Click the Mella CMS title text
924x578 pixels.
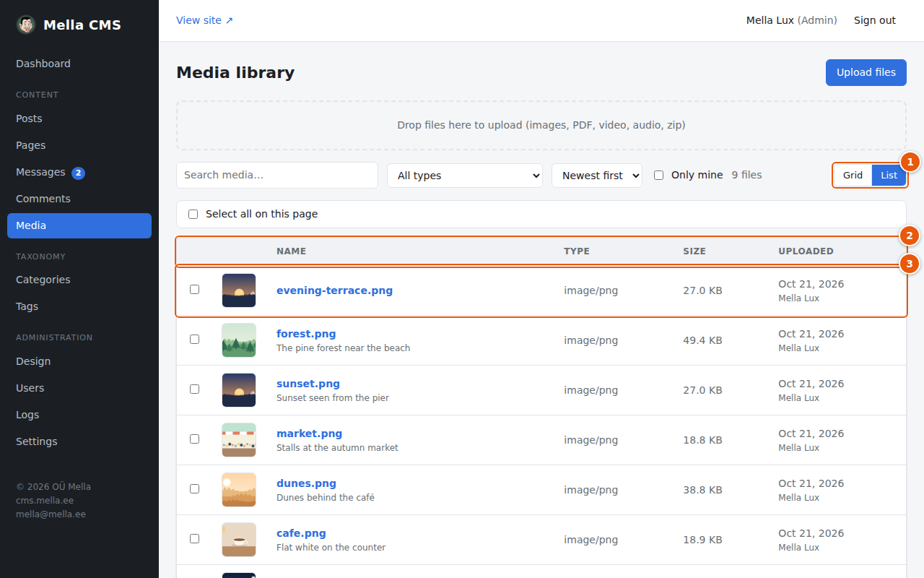[x=82, y=25]
